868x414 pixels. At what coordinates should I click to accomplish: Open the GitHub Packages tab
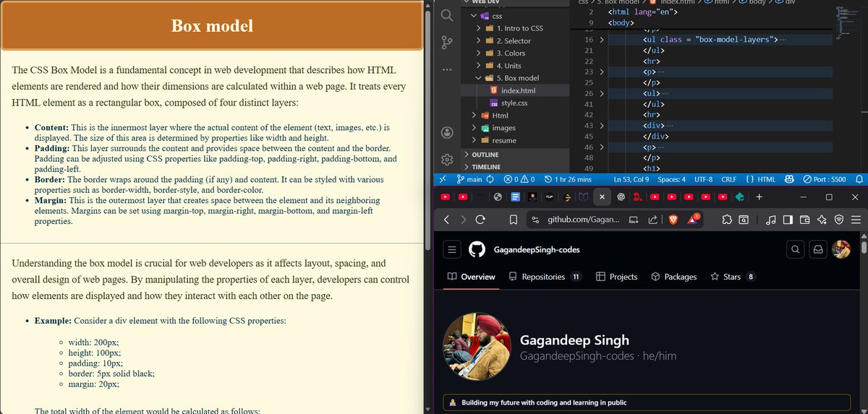click(x=673, y=277)
